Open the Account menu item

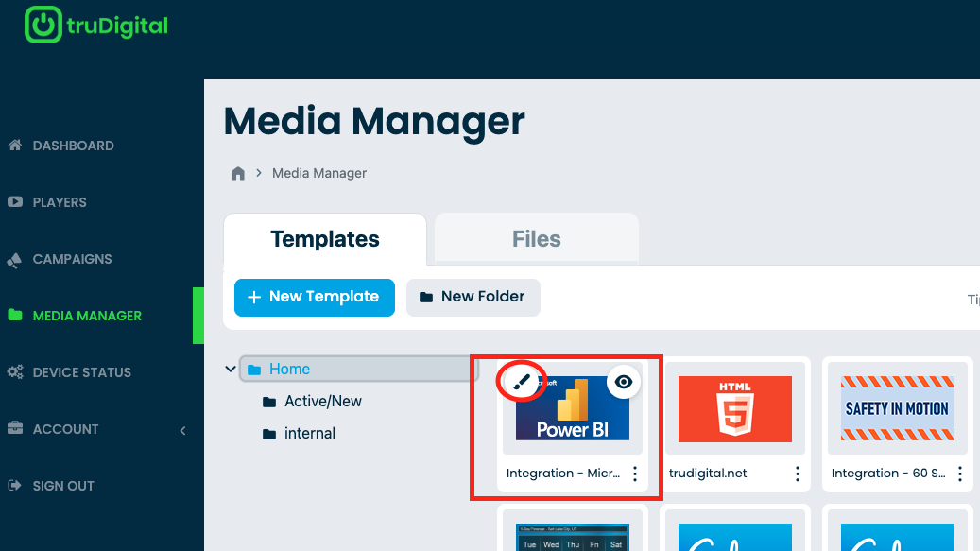click(65, 429)
